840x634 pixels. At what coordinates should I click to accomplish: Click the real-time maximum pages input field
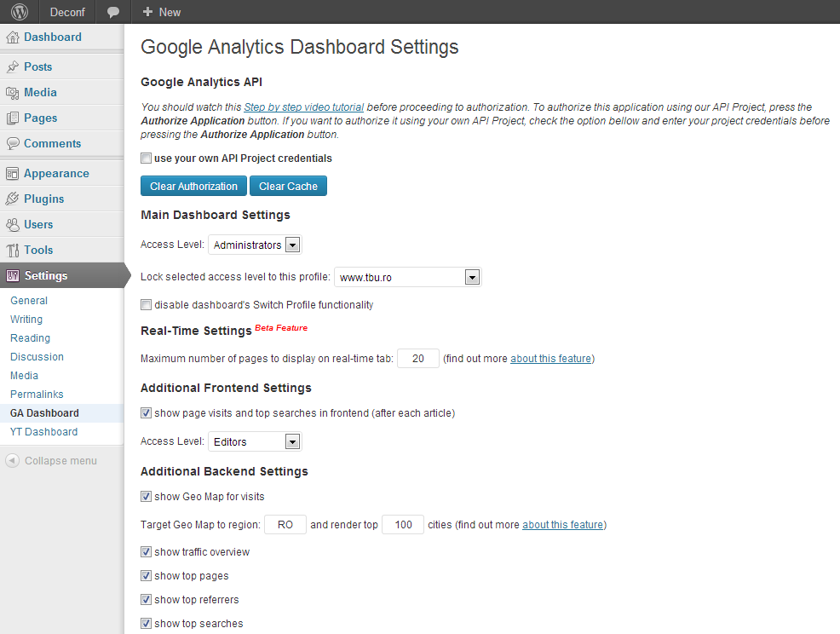(417, 359)
